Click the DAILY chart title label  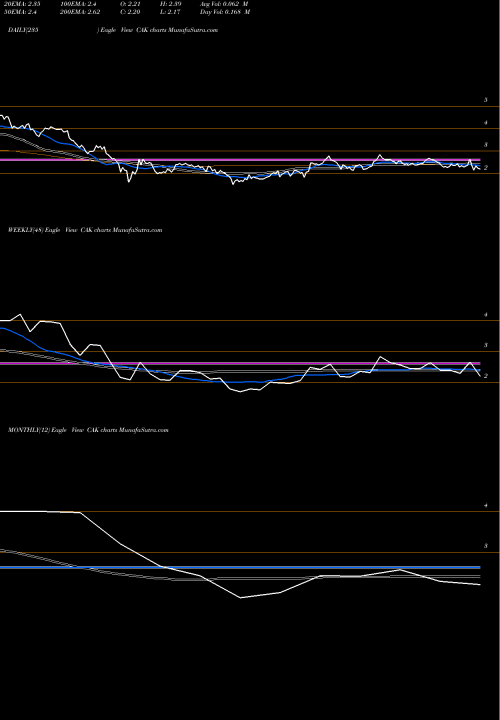pos(23,30)
